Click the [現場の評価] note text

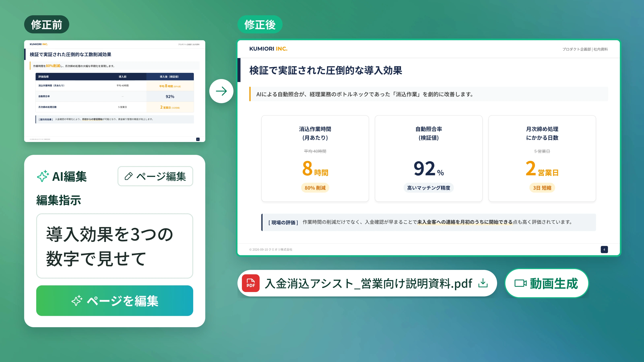pyautogui.click(x=429, y=222)
